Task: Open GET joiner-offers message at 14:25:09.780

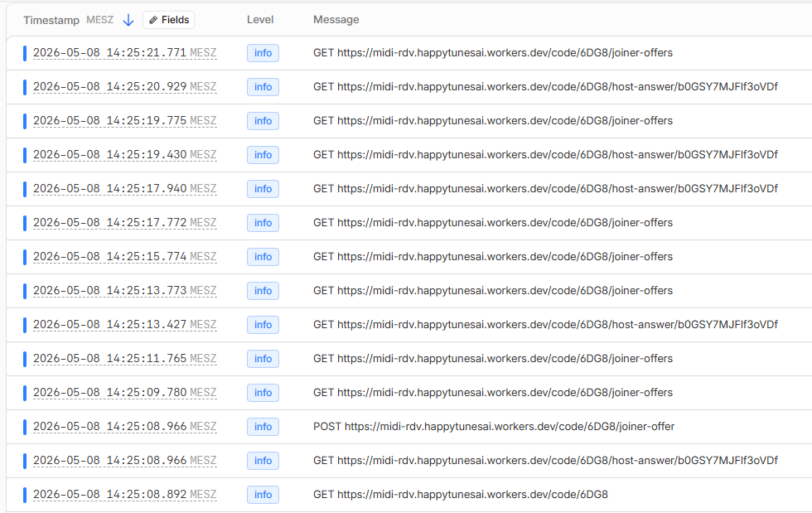Action: [x=493, y=393]
